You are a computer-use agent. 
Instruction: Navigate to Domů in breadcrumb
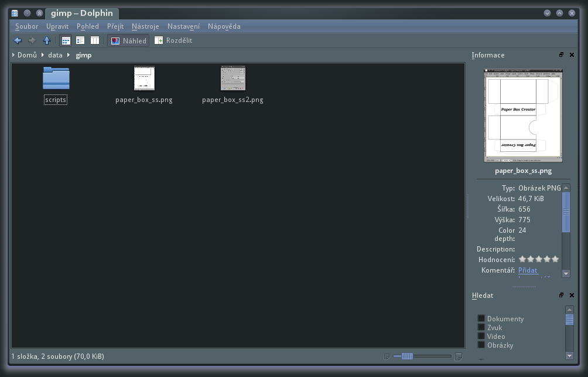tap(27, 55)
